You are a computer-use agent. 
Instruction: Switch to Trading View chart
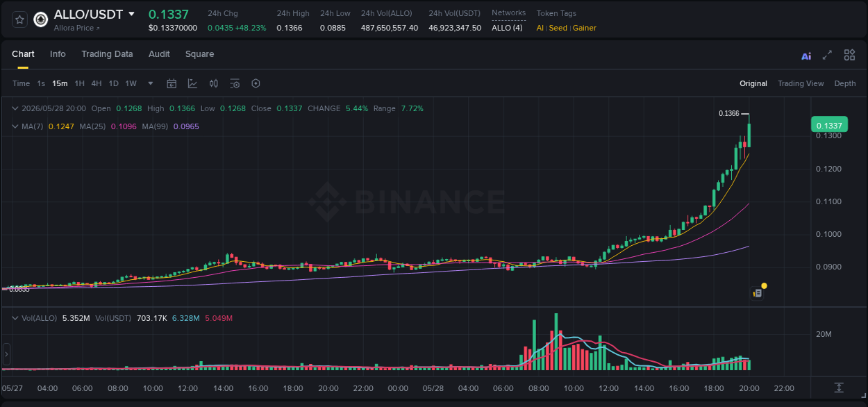[x=801, y=83]
